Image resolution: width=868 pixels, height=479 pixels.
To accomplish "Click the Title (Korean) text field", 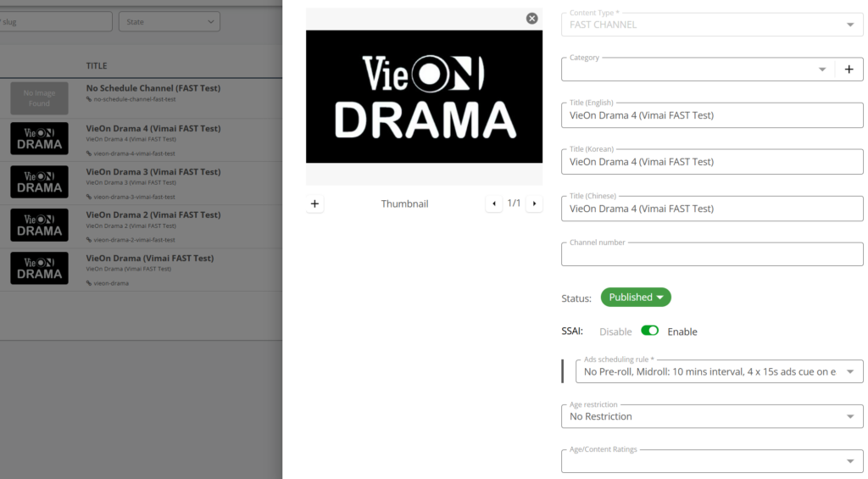I will point(712,162).
